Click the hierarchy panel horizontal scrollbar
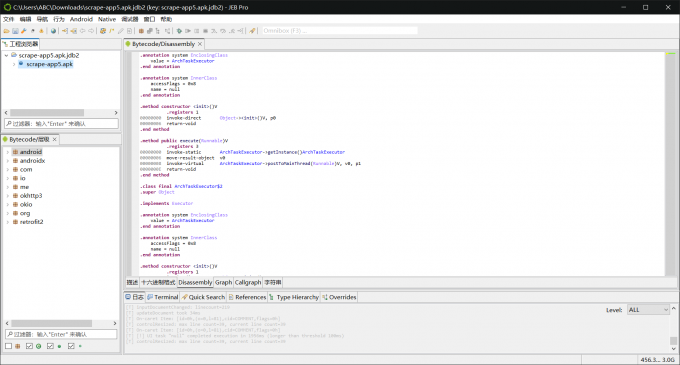Viewport: 680px width, 365px height. [52, 323]
